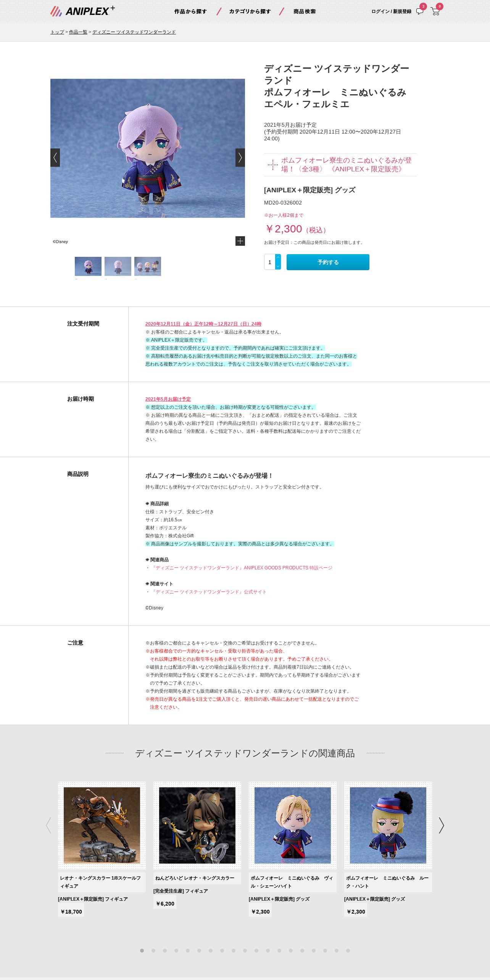This screenshot has width=490, height=980.
Task: Select first product thumbnail
Action: [88, 266]
